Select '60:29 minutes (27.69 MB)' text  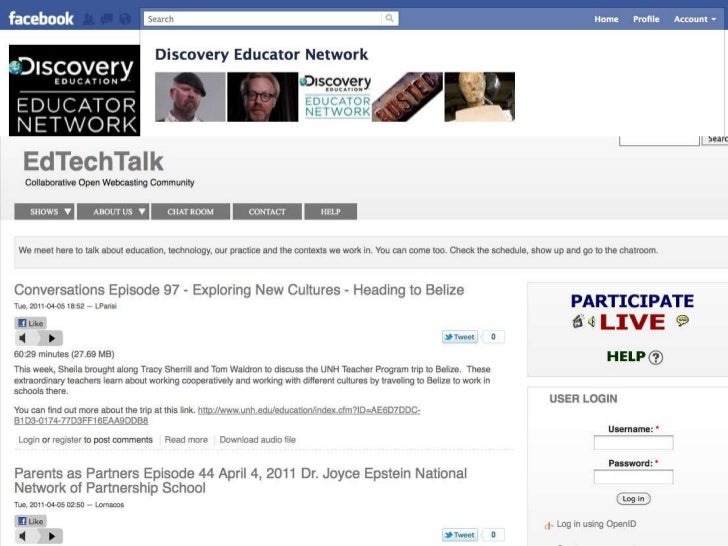(64, 354)
